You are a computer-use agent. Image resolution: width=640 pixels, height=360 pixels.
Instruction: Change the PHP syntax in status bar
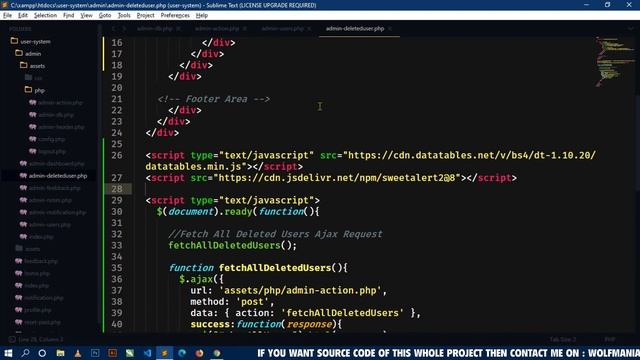coord(610,340)
